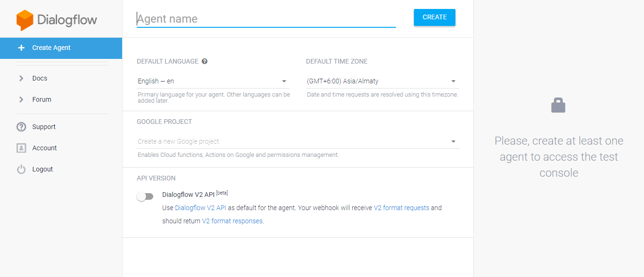Click the 'Create a new Google project' placeholder
Viewport: 644px width, 277px height.
pyautogui.click(x=178, y=141)
